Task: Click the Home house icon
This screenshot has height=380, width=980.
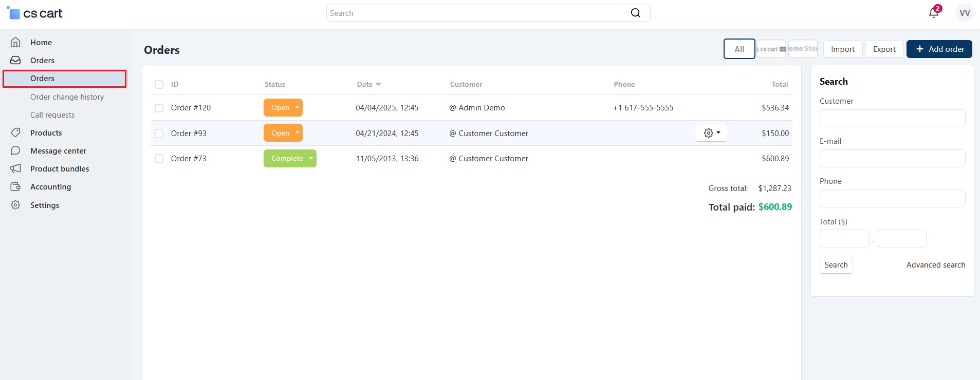Action: 16,42
